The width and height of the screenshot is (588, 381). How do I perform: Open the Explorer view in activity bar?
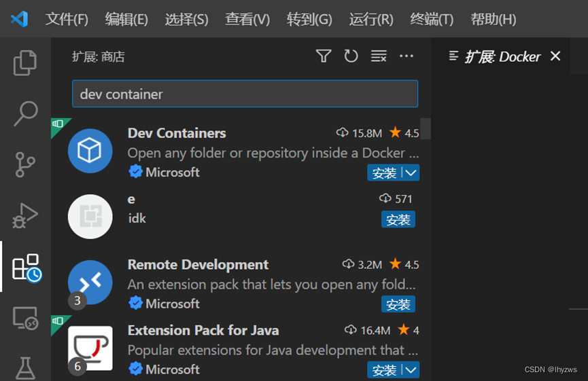tap(25, 63)
